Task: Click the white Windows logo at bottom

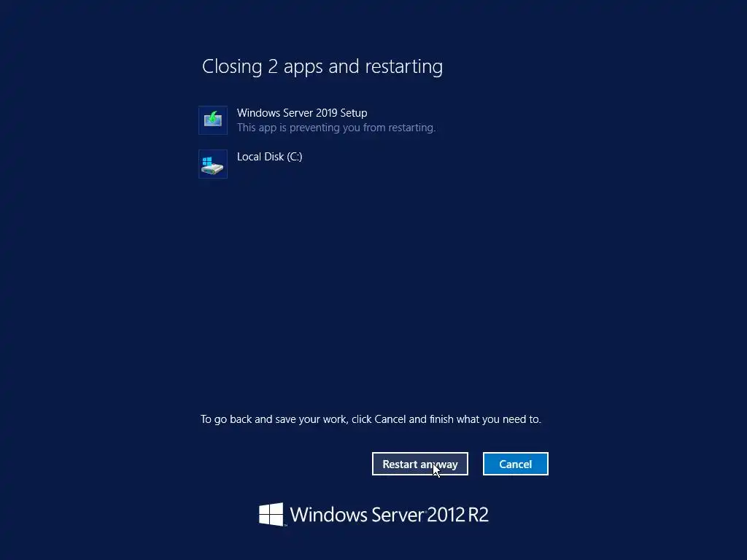Action: click(x=271, y=514)
